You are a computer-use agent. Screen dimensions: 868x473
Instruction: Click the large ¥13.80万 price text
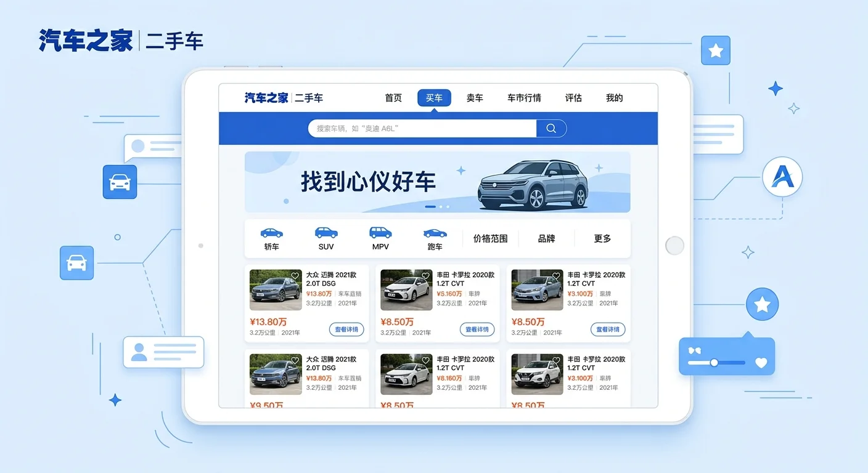pyautogui.click(x=268, y=321)
